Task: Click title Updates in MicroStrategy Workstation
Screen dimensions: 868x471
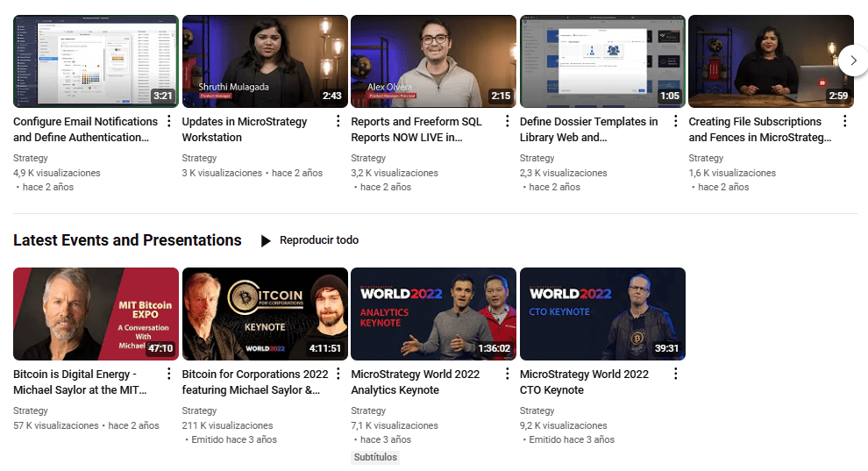Action: (x=244, y=130)
